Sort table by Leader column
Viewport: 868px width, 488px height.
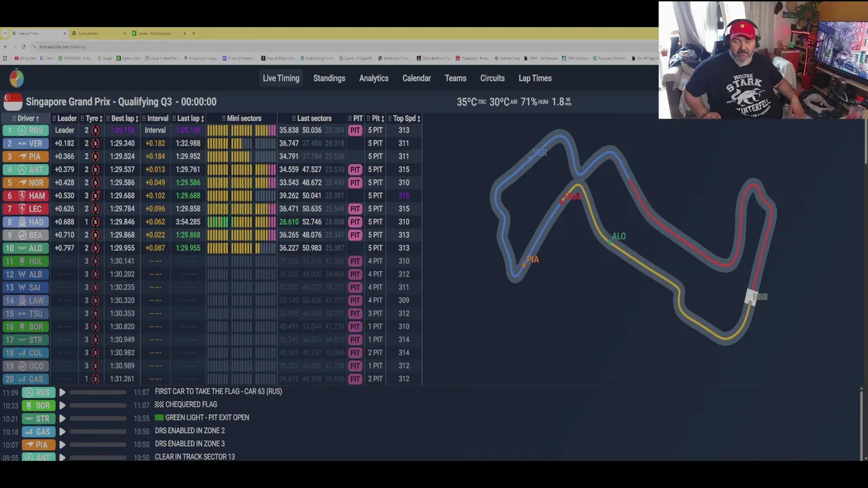tap(66, 119)
